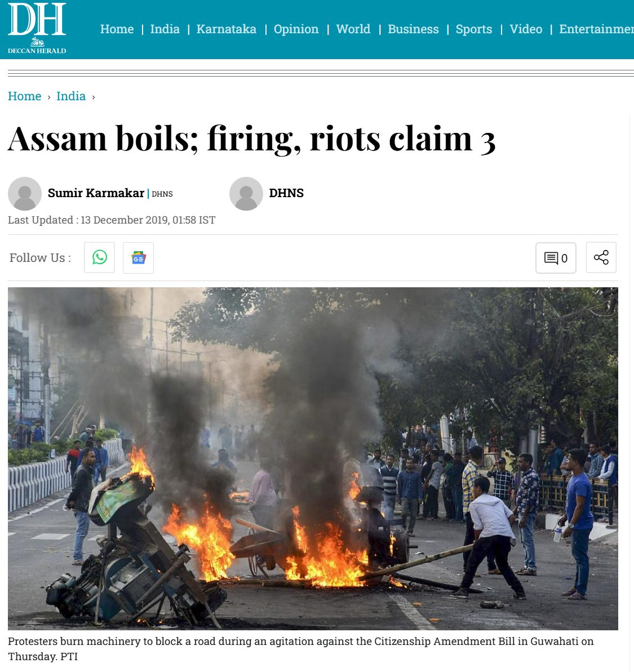Click the India breadcrumb link

click(71, 96)
